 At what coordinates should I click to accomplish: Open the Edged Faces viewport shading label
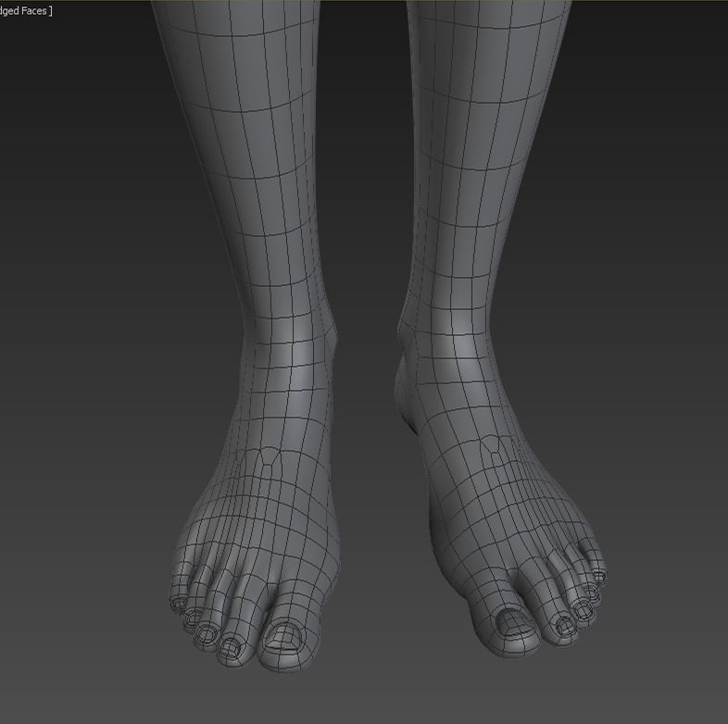[24, 11]
